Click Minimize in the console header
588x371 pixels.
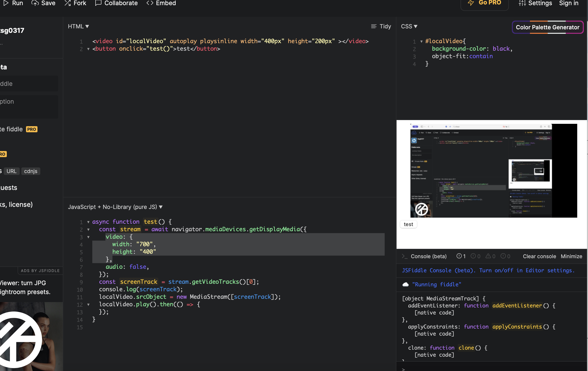coord(571,256)
